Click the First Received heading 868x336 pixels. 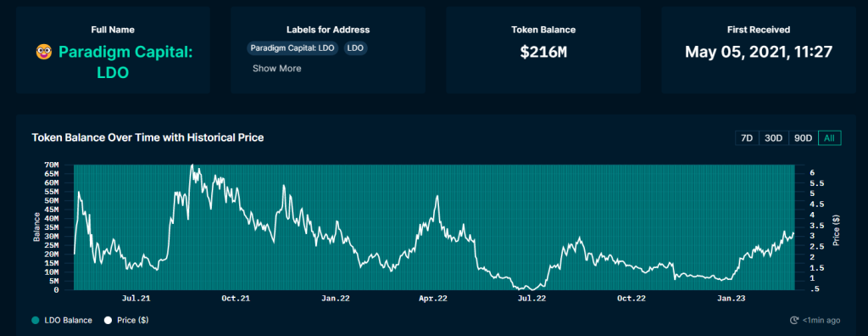point(759,30)
